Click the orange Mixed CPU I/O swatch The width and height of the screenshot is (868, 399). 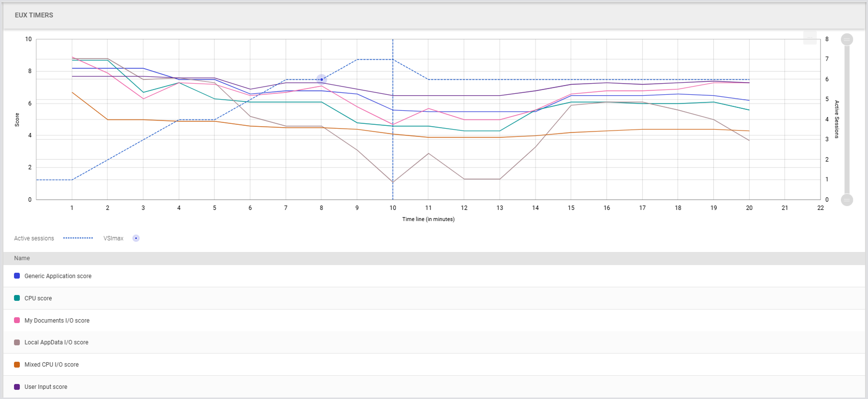click(17, 365)
